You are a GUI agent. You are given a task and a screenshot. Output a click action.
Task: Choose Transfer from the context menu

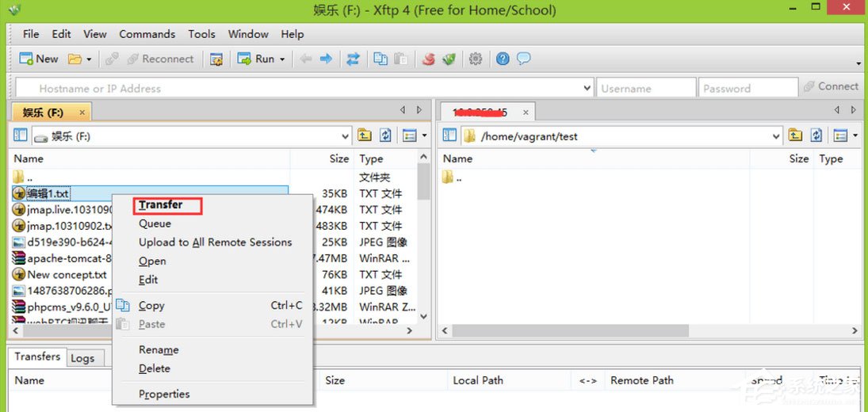coord(161,205)
